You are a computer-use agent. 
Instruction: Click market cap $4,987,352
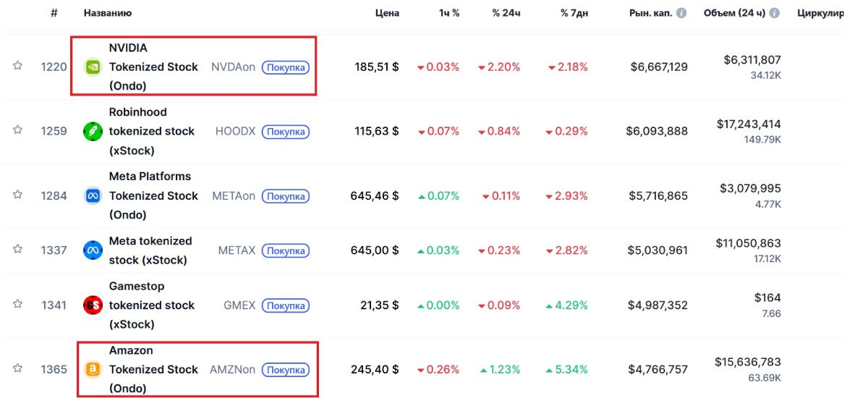658,305
